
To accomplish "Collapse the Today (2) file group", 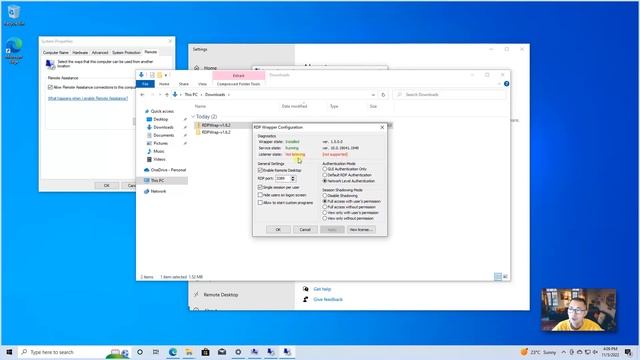I will click(193, 117).
